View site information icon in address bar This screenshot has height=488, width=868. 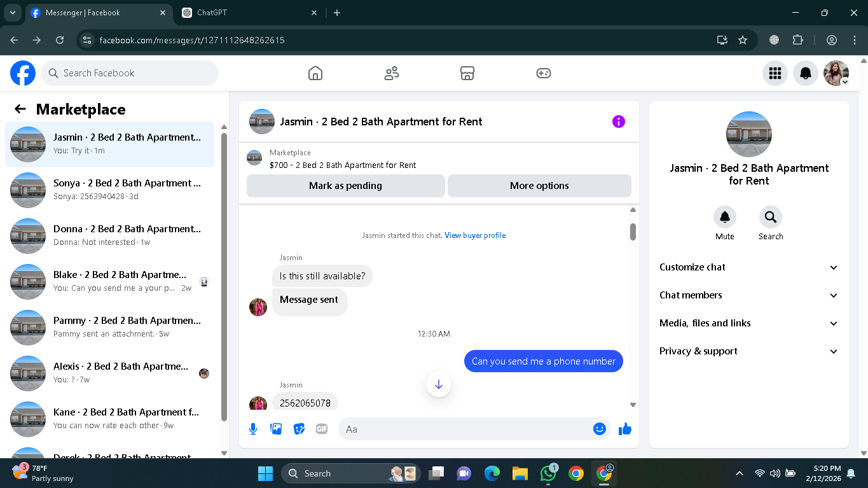point(87,40)
